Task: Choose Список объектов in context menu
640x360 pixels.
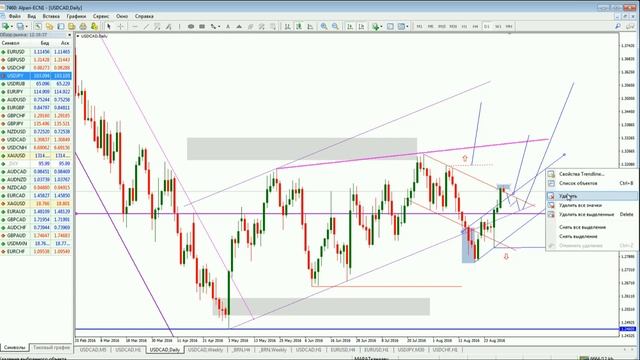Action: click(590, 183)
